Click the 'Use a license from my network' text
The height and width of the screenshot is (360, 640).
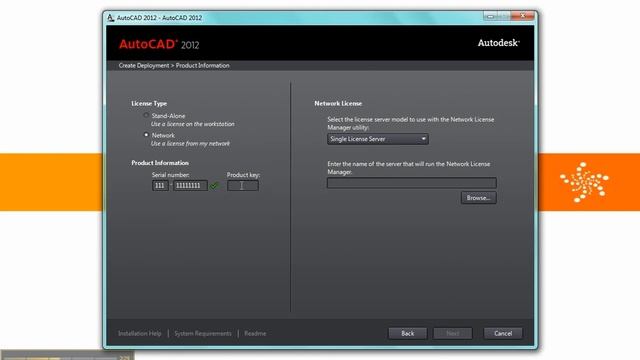click(190, 144)
